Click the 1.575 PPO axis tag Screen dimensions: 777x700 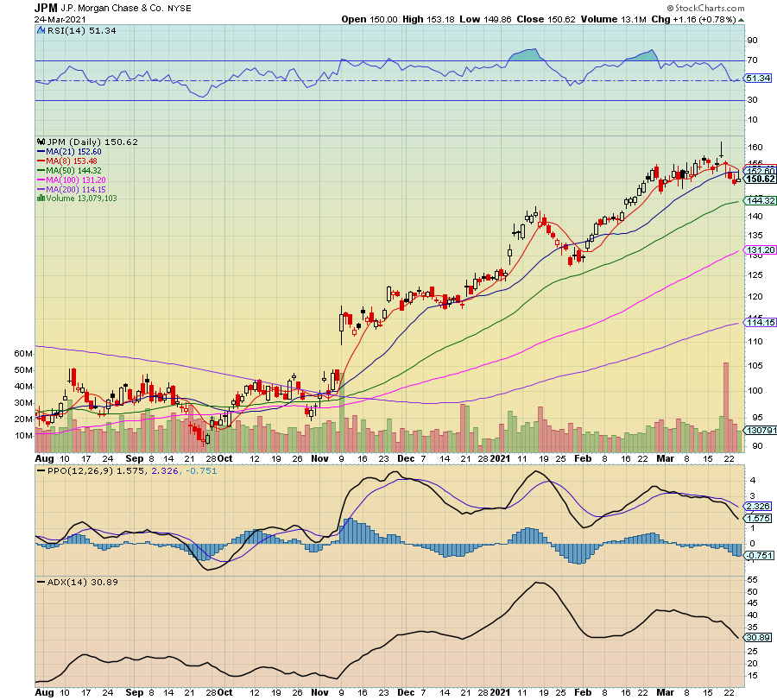tap(758, 518)
